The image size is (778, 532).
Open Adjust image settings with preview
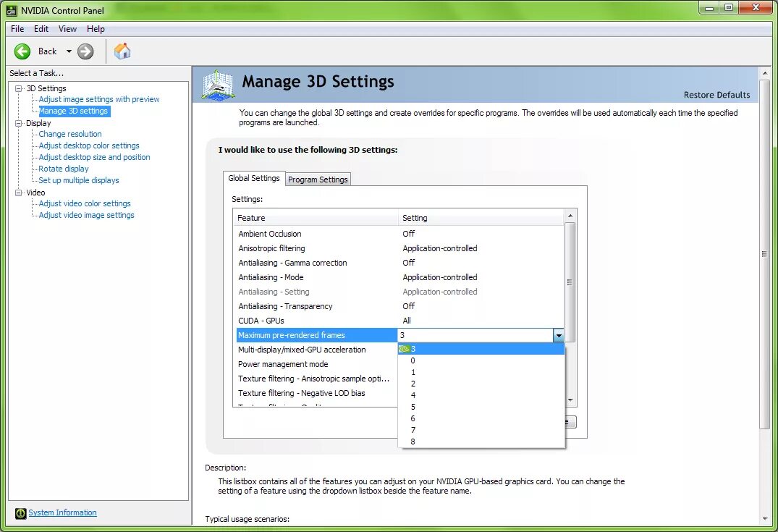[x=99, y=99]
